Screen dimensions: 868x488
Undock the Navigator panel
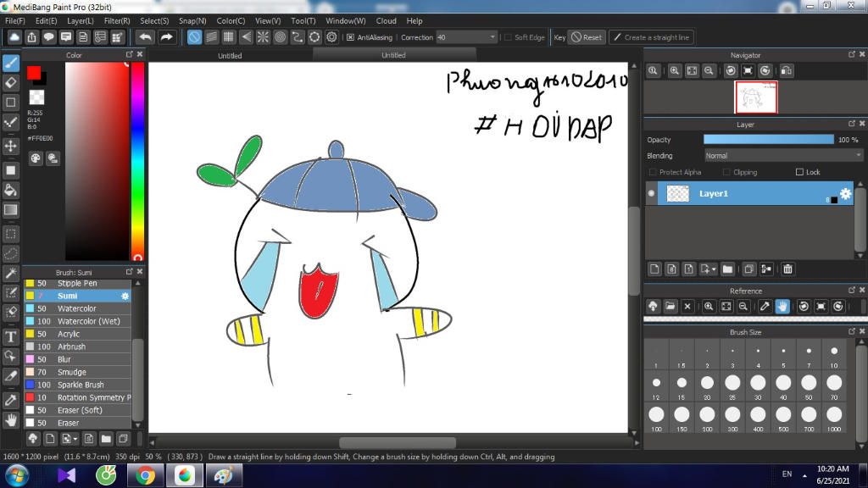pos(851,54)
